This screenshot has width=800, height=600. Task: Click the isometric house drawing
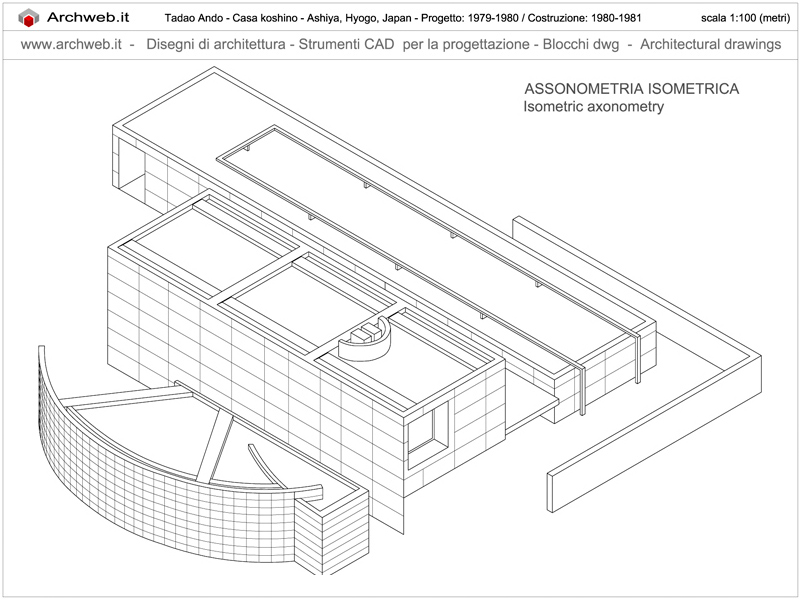[x=399, y=321]
